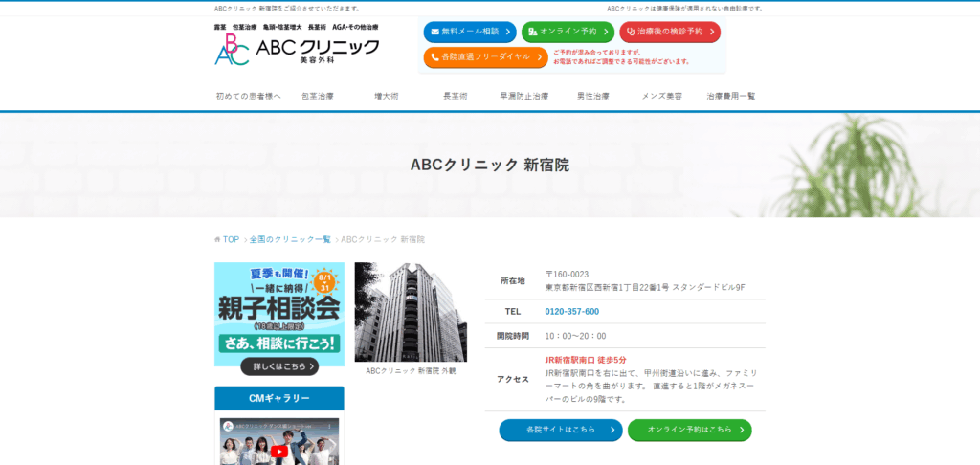The height and width of the screenshot is (465, 980).
Task: Open the 親子相談会 summer campaign banner
Action: pos(278,319)
